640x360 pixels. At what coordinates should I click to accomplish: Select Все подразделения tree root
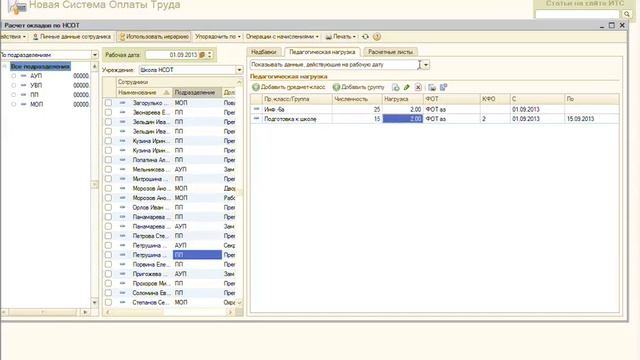pyautogui.click(x=40, y=67)
